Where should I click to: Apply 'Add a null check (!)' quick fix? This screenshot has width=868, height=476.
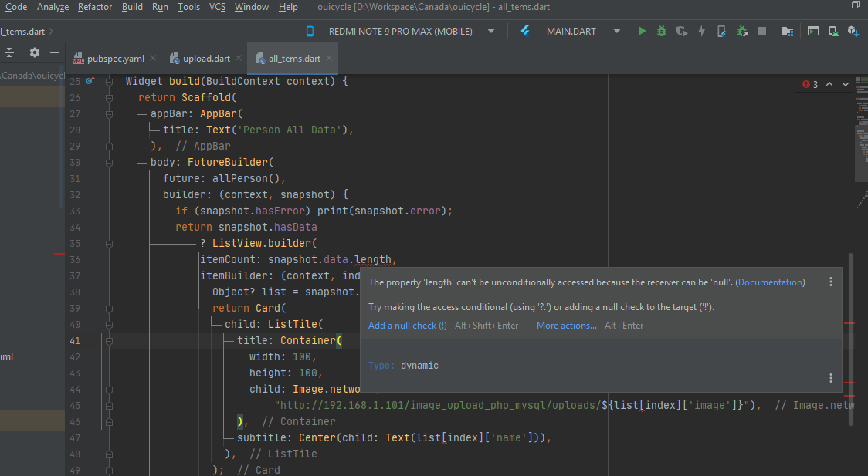(x=408, y=326)
